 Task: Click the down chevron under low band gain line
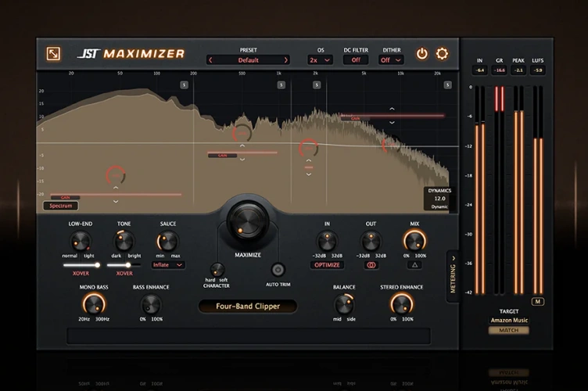coord(116,202)
